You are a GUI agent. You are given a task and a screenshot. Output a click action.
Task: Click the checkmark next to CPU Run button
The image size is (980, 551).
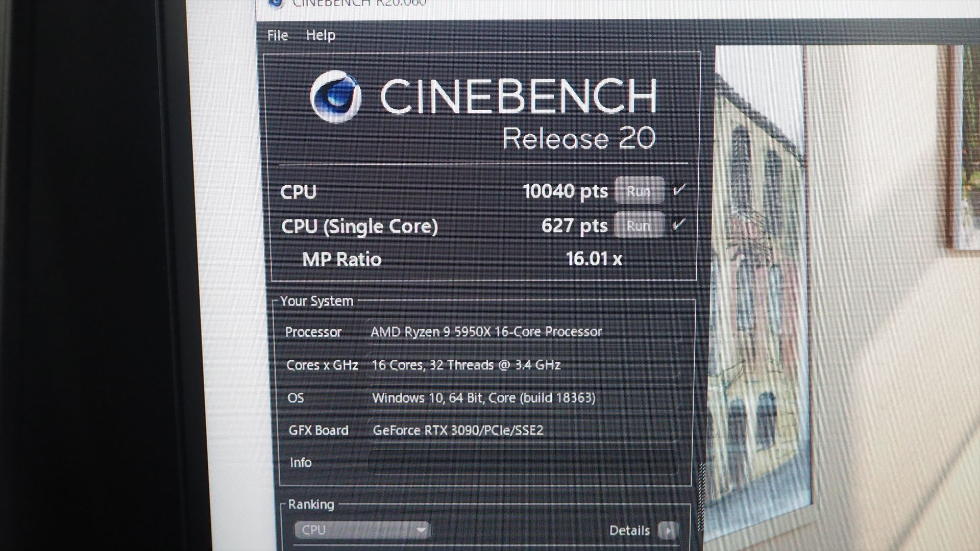pyautogui.click(x=679, y=190)
